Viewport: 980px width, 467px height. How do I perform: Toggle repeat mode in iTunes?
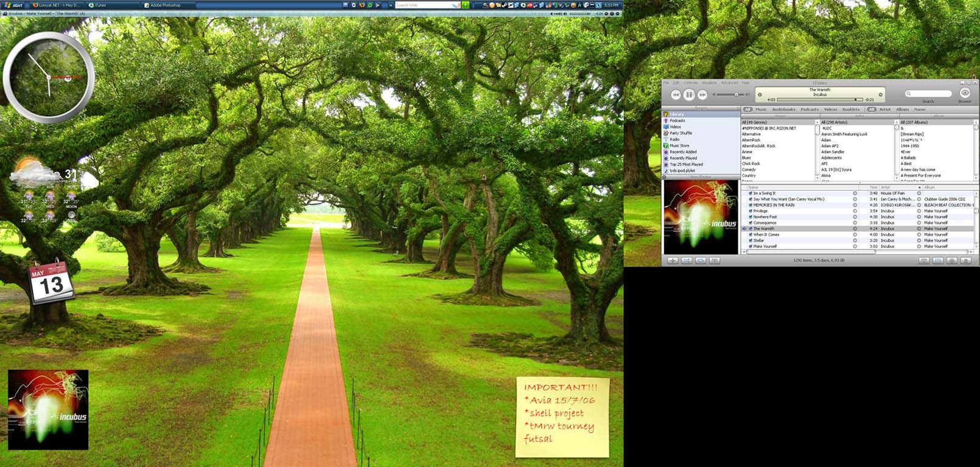(x=701, y=260)
